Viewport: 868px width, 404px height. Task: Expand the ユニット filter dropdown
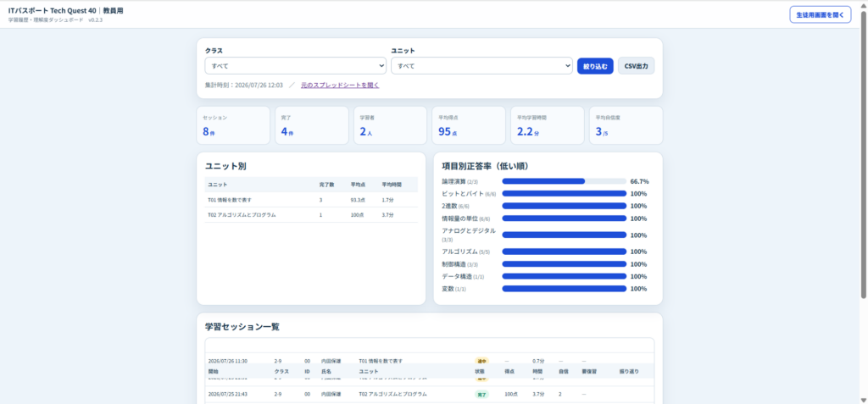click(x=481, y=66)
